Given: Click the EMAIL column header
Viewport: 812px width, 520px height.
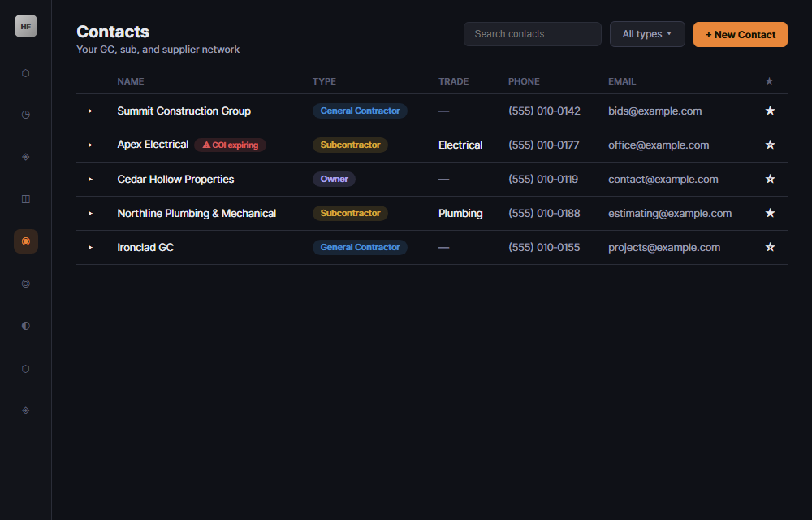Looking at the screenshot, I should (x=622, y=81).
